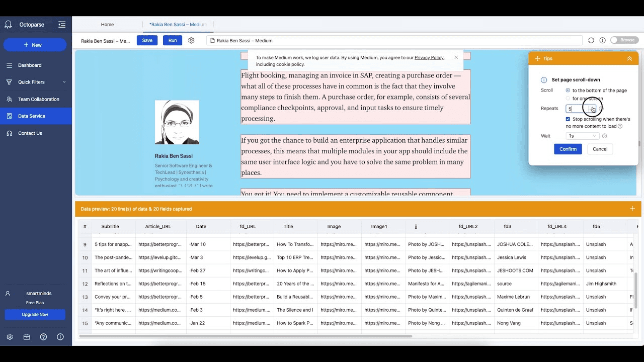Click the data preview horizontal scrollbar
644x362 pixels.
pos(246,336)
